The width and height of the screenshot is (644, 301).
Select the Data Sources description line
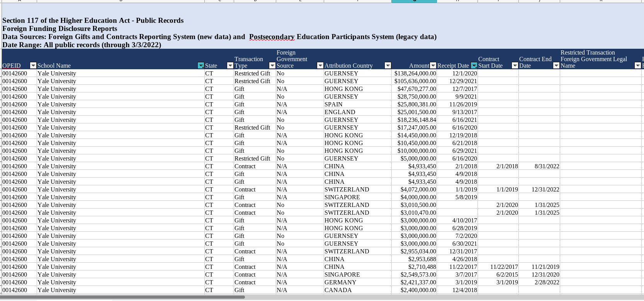tap(219, 37)
